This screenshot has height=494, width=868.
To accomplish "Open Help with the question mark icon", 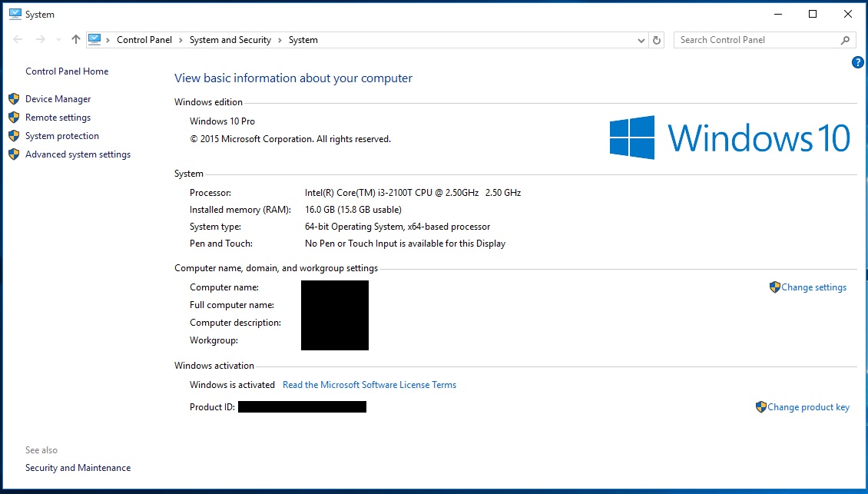I will pos(857,62).
